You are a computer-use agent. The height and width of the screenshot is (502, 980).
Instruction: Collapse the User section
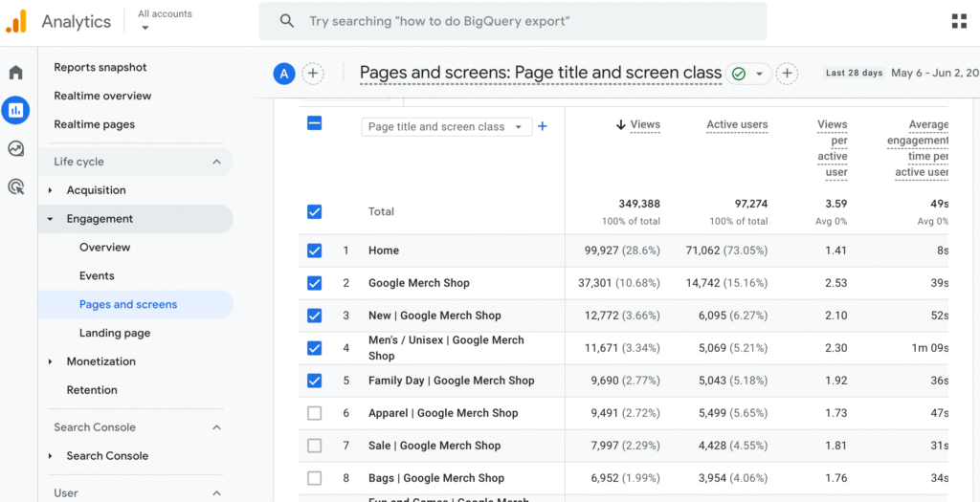216,493
